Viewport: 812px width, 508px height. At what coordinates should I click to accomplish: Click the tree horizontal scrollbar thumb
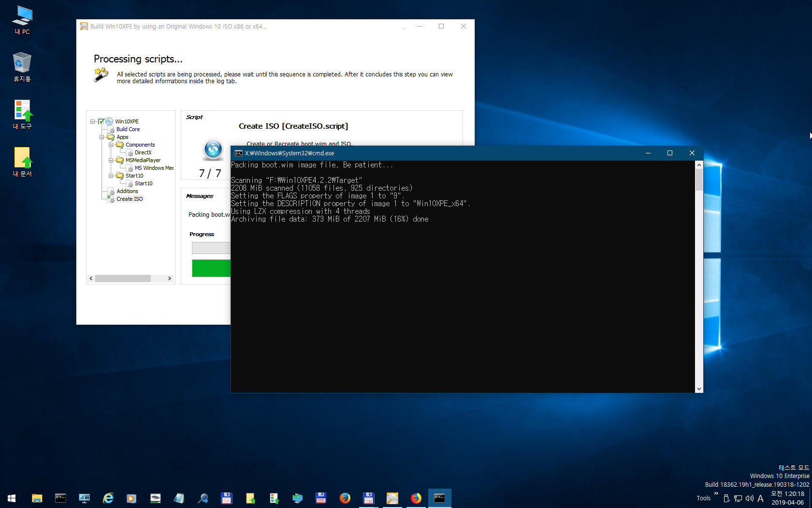point(123,278)
